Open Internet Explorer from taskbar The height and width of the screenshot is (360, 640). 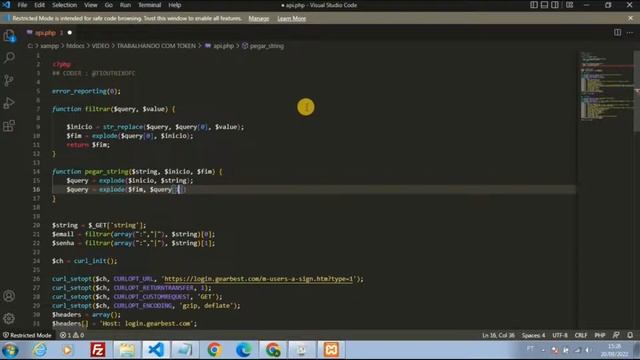click(40, 350)
